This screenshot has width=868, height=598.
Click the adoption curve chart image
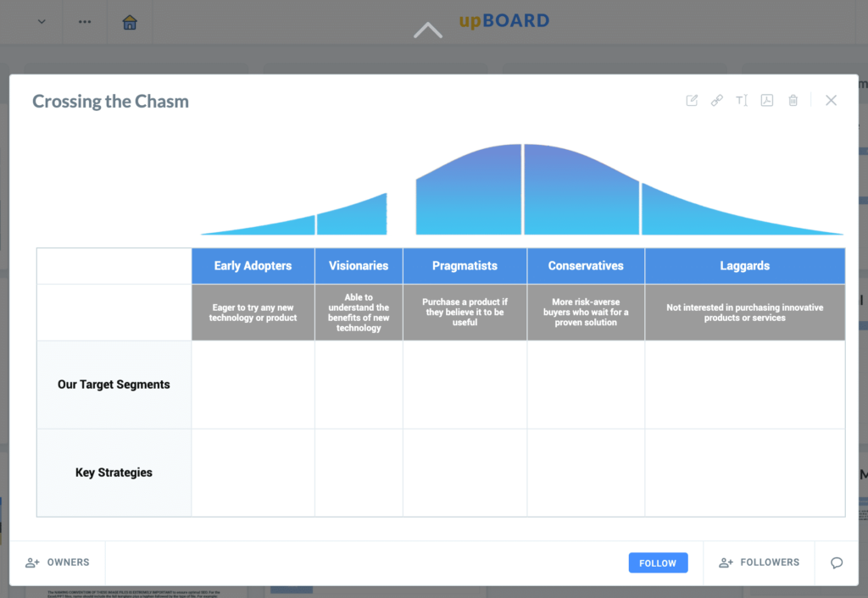coord(522,189)
